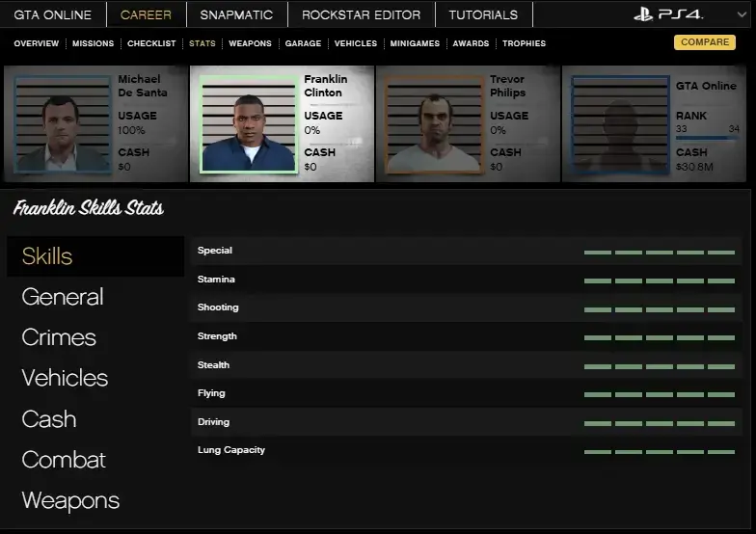Image resolution: width=756 pixels, height=534 pixels.
Task: Click the Shooting skill level bar
Action: coord(660,309)
